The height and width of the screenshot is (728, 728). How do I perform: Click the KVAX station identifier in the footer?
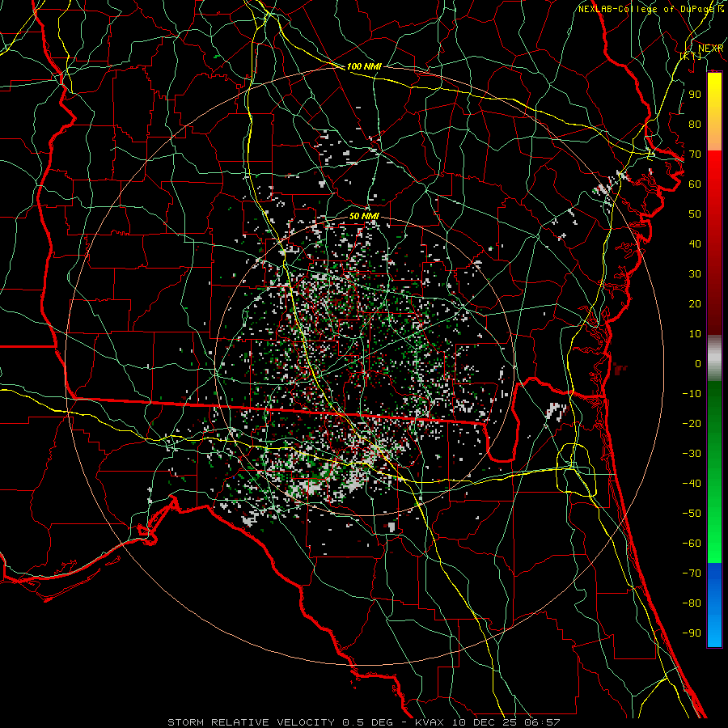430,722
